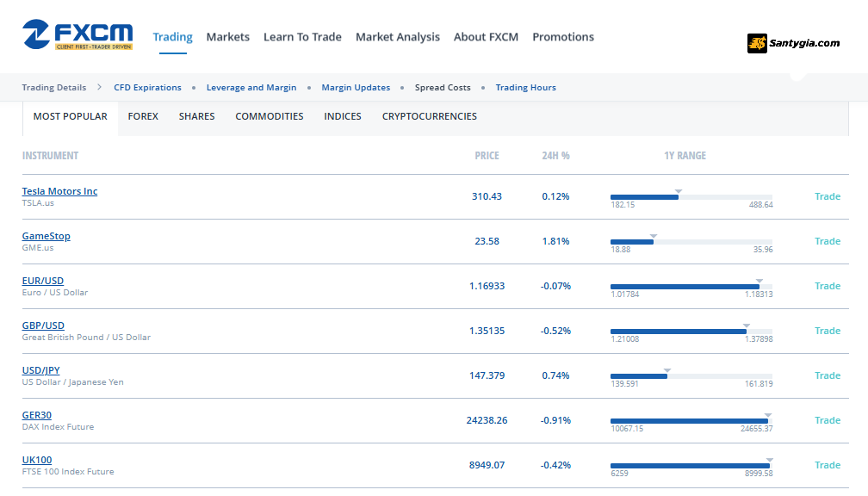Switch to the Shares tab
Viewport: 868px width, 496px height.
click(196, 117)
